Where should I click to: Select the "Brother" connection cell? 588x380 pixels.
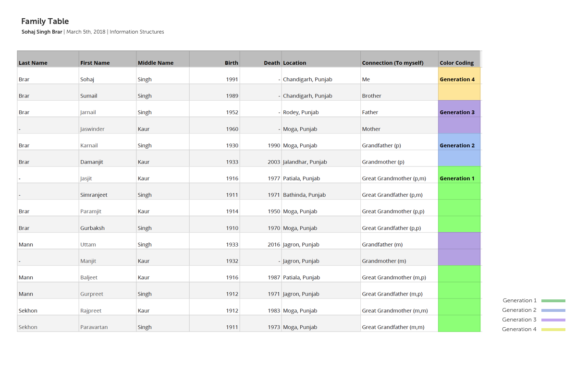pyautogui.click(x=371, y=96)
